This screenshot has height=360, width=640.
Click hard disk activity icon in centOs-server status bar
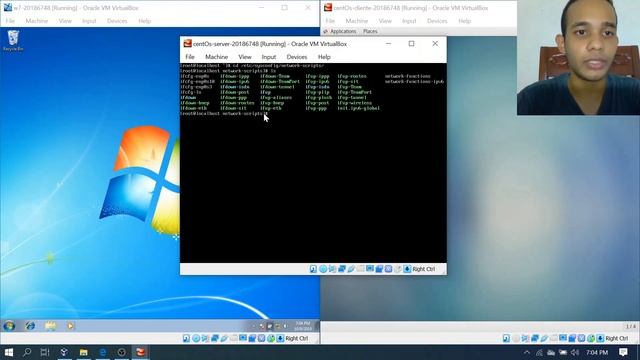point(313,269)
